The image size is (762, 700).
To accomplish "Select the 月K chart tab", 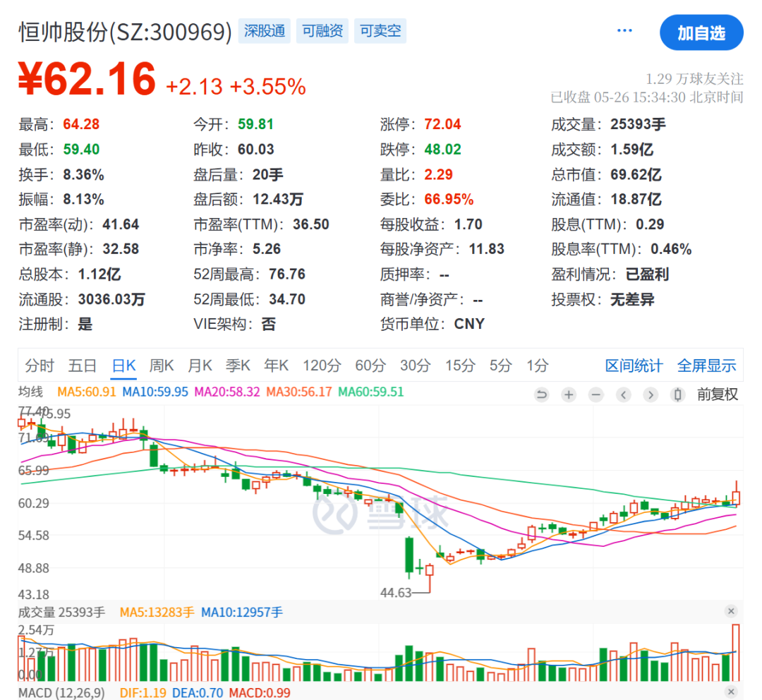I will point(200,366).
